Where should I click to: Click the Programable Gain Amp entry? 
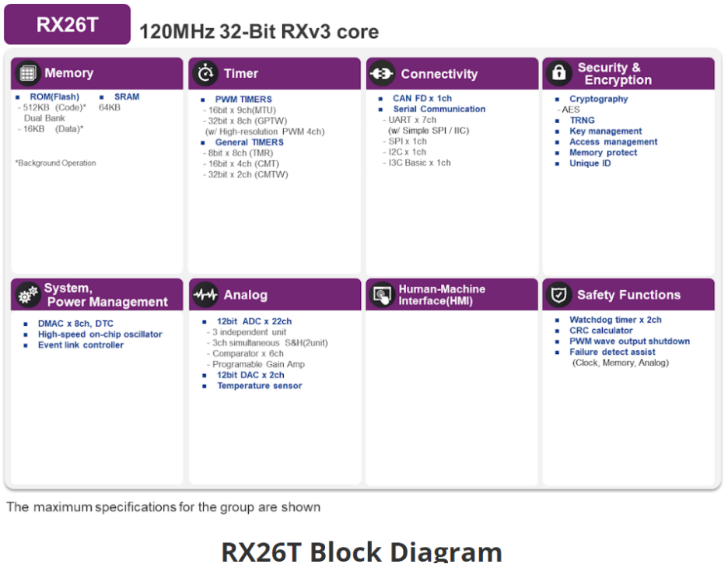point(256,364)
